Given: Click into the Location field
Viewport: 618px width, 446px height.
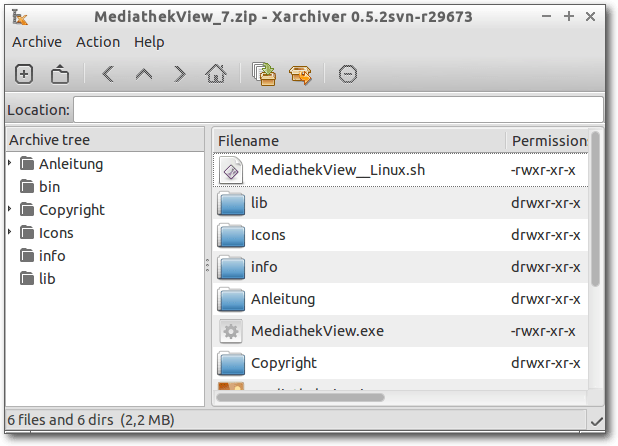Looking at the screenshot, I should 339,110.
